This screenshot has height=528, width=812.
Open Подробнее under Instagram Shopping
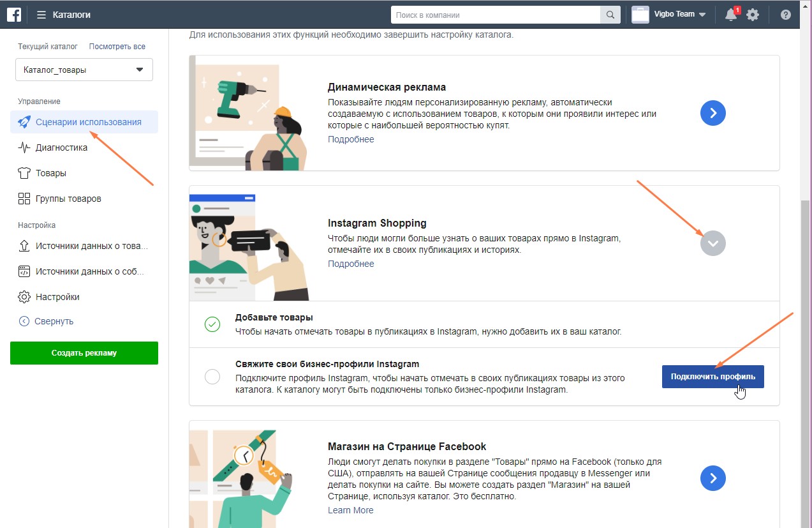click(x=351, y=264)
